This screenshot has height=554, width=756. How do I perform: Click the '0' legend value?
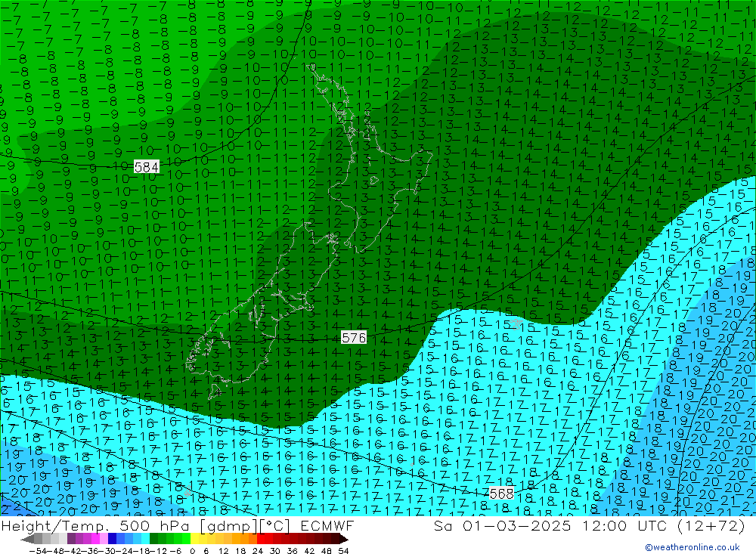tap(192, 551)
